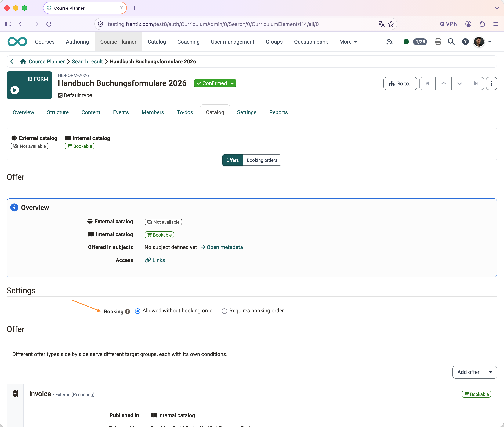This screenshot has width=504, height=427.
Task: Open the search magnifier icon
Action: pos(451,42)
